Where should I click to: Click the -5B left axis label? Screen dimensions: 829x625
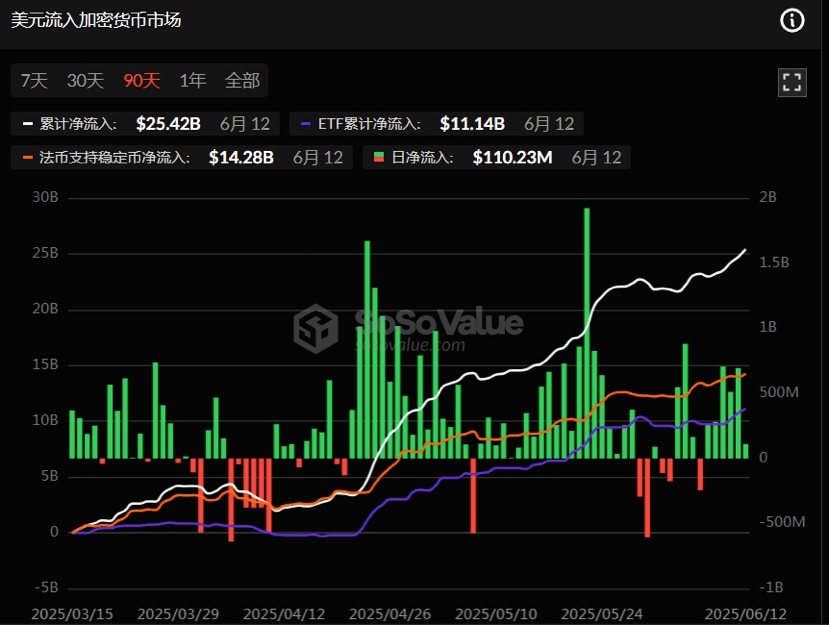click(x=47, y=588)
